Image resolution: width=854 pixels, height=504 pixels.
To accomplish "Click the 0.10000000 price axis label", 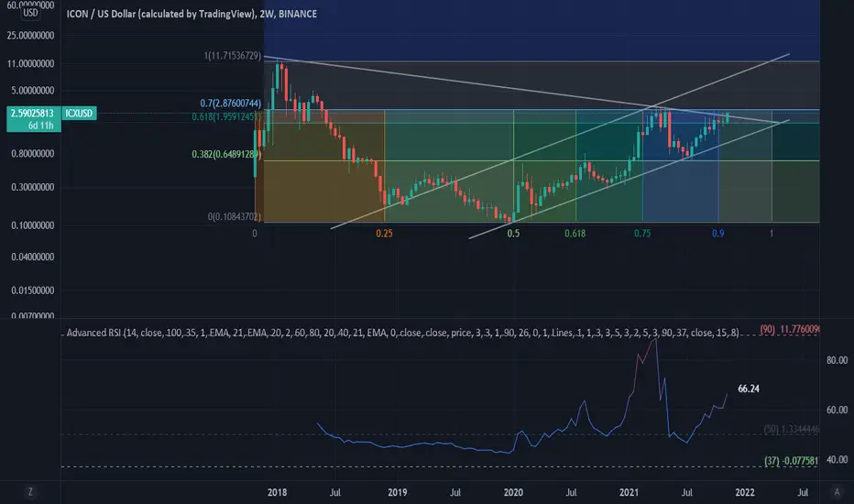I will point(33,225).
